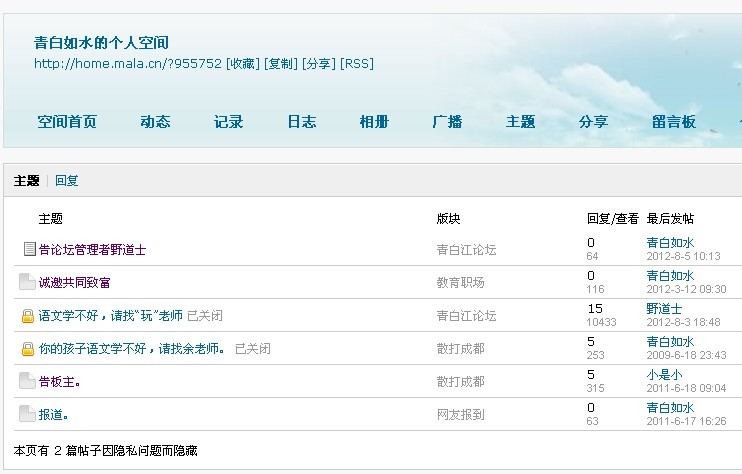Click the document icon beside 告论坛管理者野道士
Screen dimensions: 742x474
[x=29, y=249]
